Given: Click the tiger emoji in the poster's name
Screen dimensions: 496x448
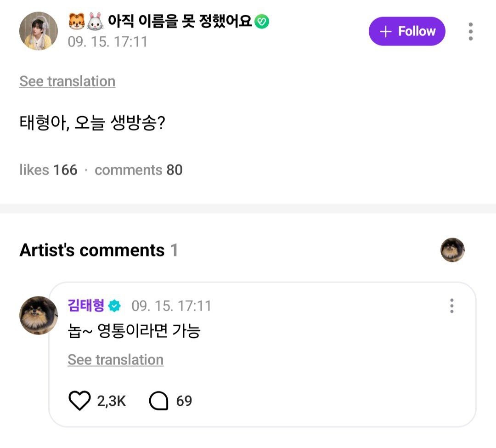Looking at the screenshot, I should [76, 21].
